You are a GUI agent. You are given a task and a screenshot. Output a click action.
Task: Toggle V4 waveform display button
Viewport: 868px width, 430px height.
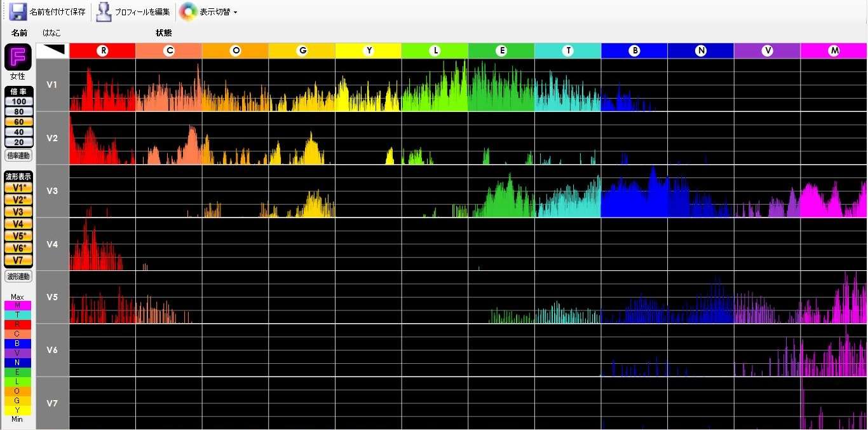[18, 224]
